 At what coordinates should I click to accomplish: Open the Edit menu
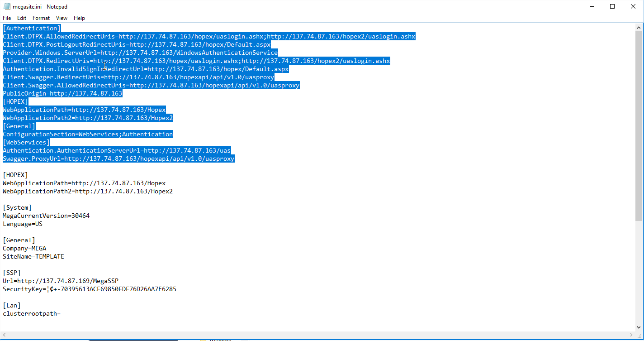pos(22,18)
